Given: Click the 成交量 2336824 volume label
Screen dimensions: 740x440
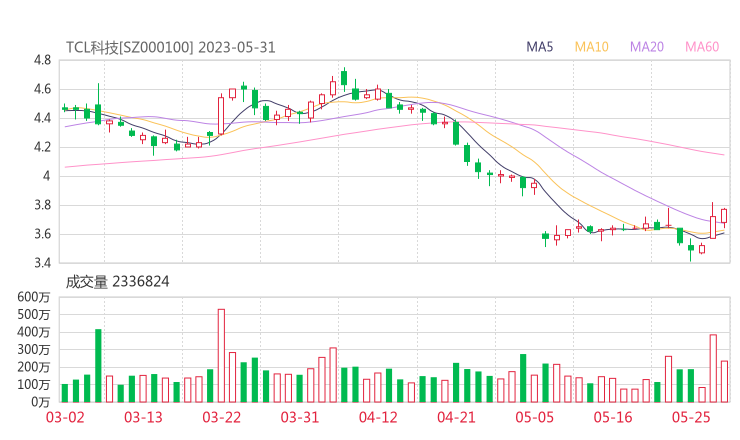Looking at the screenshot, I should 117,282.
